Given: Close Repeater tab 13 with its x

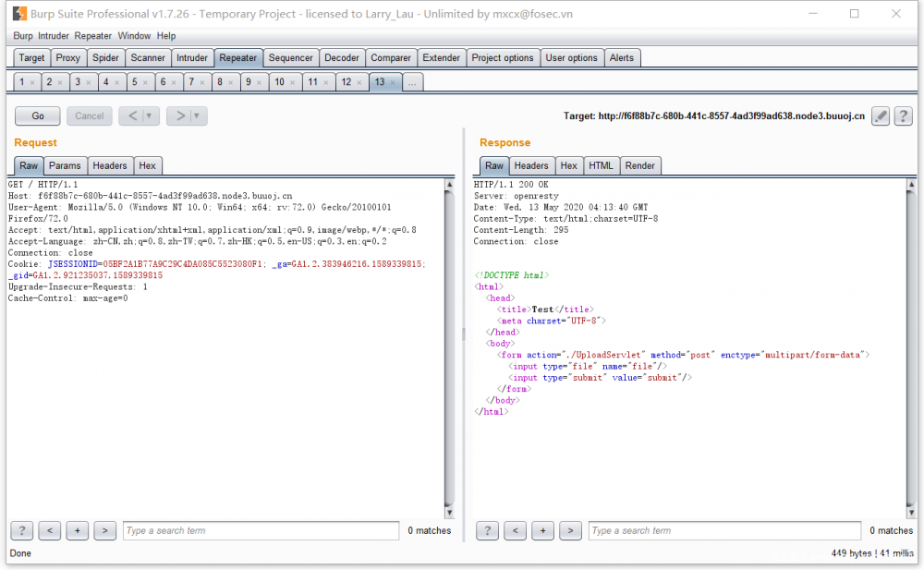Looking at the screenshot, I should click(x=394, y=82).
